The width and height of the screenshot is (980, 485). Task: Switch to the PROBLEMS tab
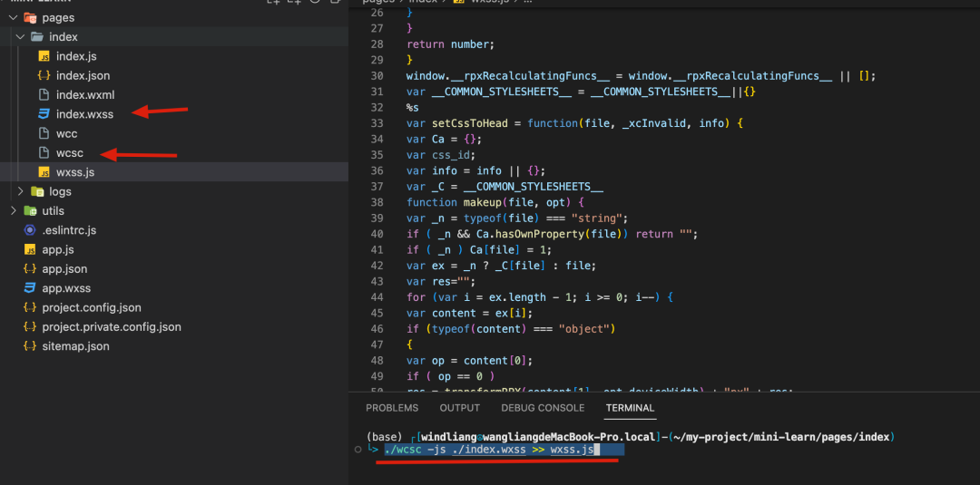tap(392, 408)
